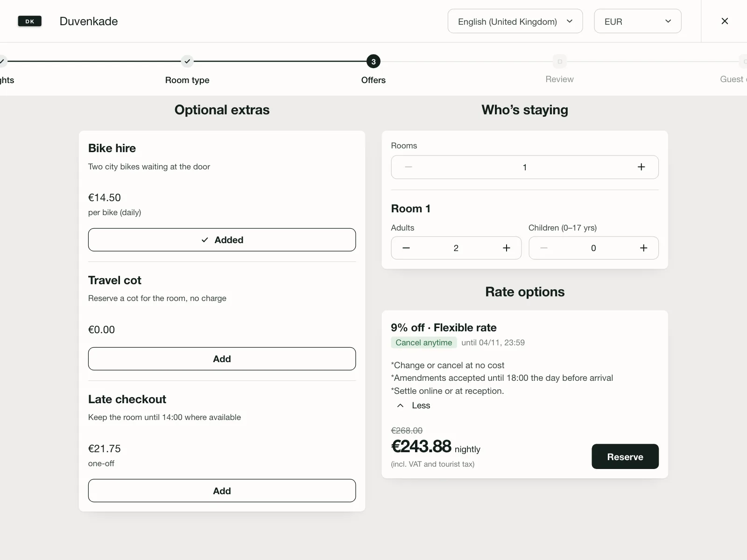Remove one adult with the minus icon
Image resolution: width=747 pixels, height=560 pixels.
click(x=406, y=248)
